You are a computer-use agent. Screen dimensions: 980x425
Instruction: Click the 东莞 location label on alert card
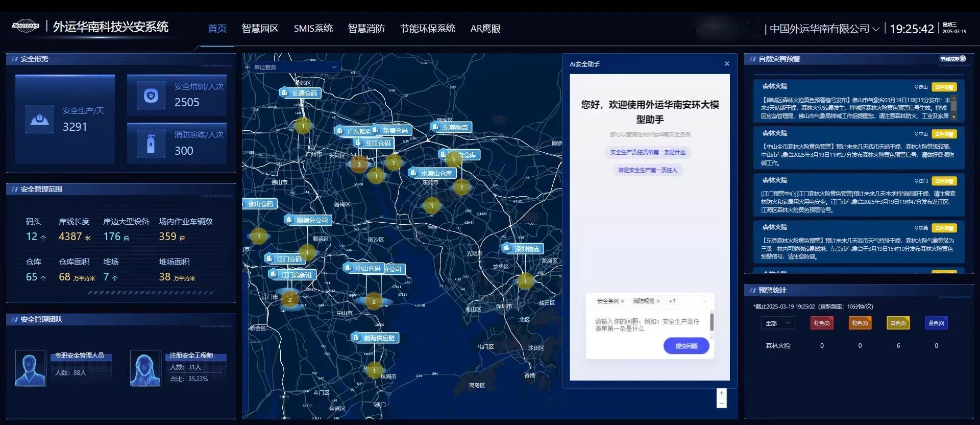coord(922,228)
